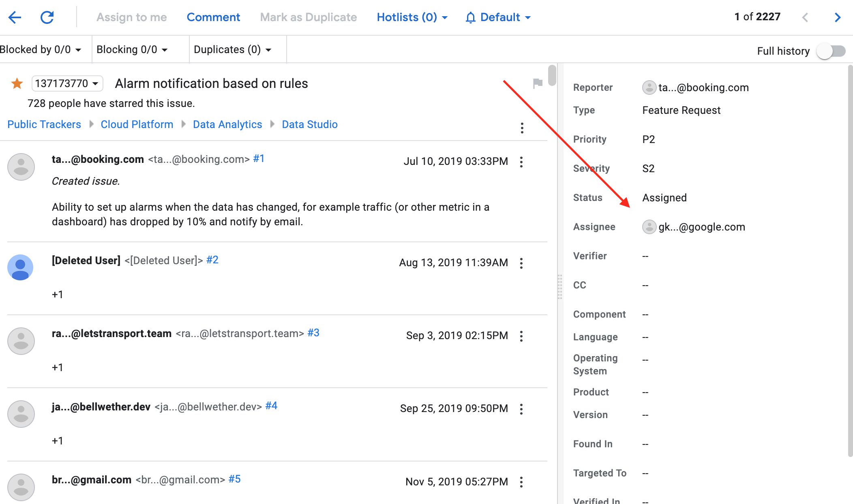Click the comments pane scrollbar thumb
Viewport: 853px width, 504px height.
tap(552, 75)
